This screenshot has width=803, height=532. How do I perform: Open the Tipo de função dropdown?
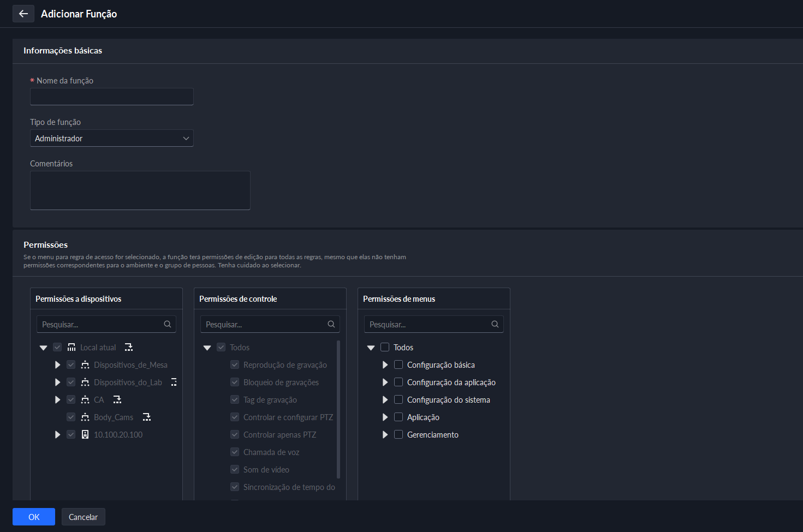tap(112, 139)
